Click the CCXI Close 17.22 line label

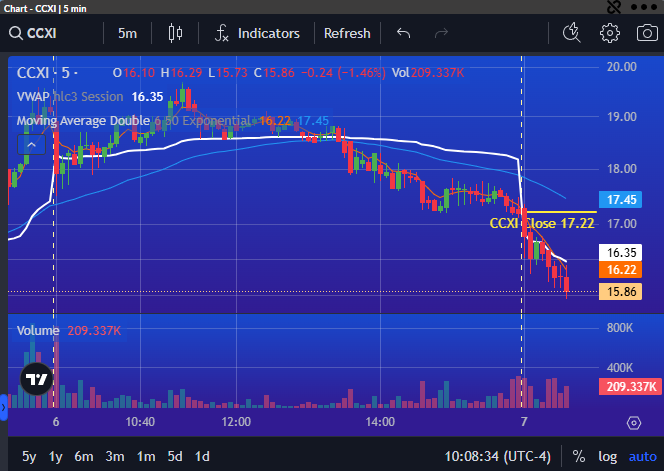542,223
